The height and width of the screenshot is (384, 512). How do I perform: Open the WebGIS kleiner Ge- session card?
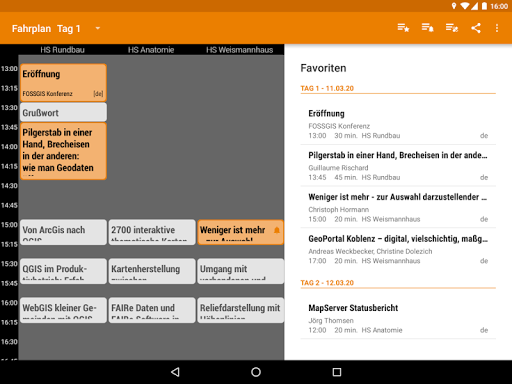63,310
